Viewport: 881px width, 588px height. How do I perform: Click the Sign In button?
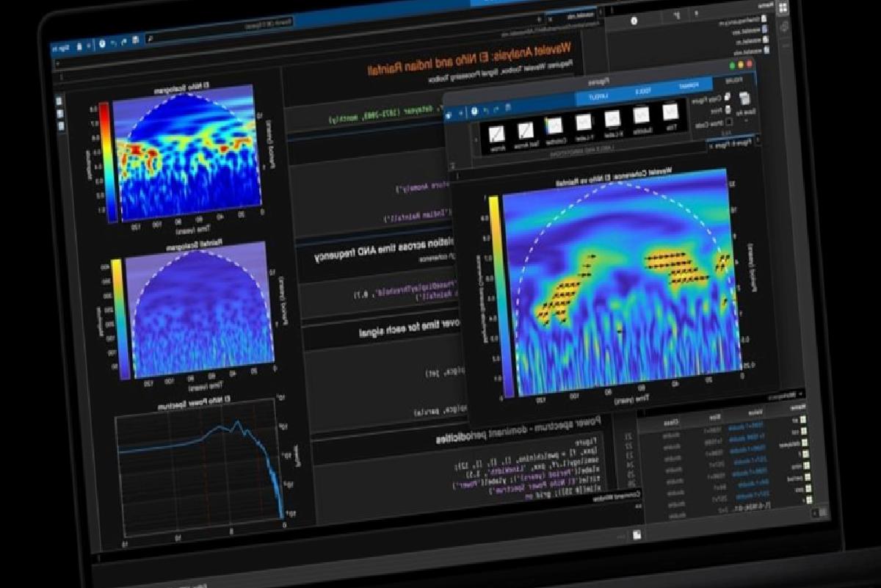click(60, 48)
